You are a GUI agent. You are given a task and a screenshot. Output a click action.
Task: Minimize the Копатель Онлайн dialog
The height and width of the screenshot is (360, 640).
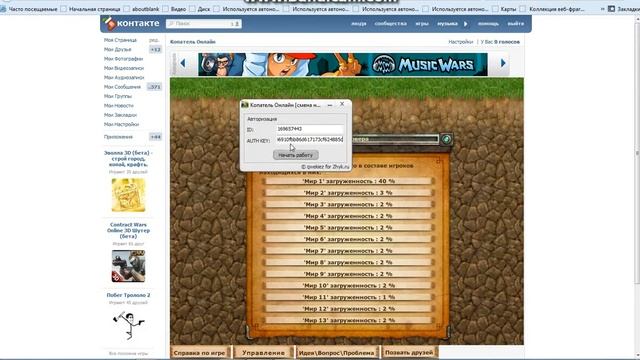(330, 105)
